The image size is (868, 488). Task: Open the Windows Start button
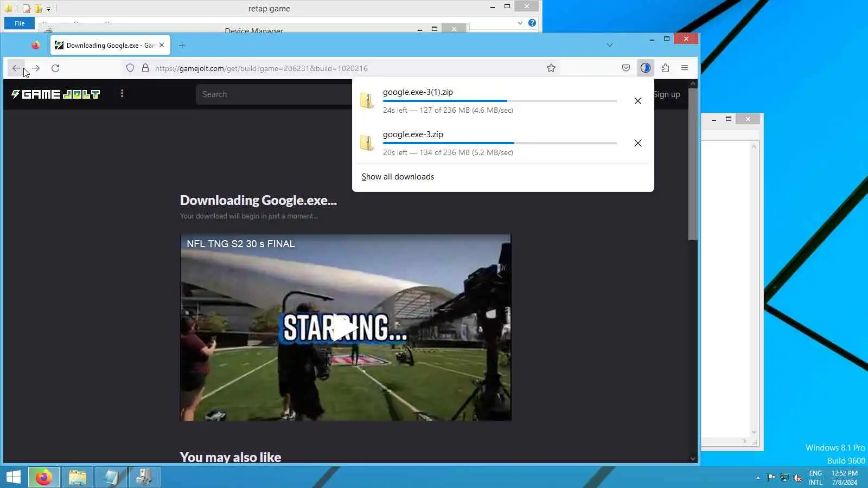click(14, 477)
